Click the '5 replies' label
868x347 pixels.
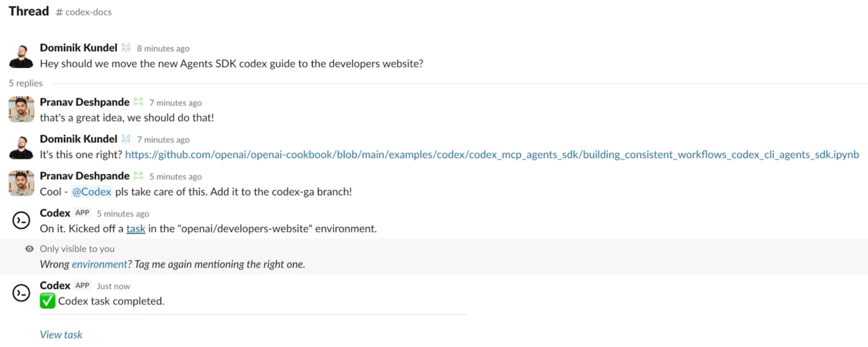point(25,83)
